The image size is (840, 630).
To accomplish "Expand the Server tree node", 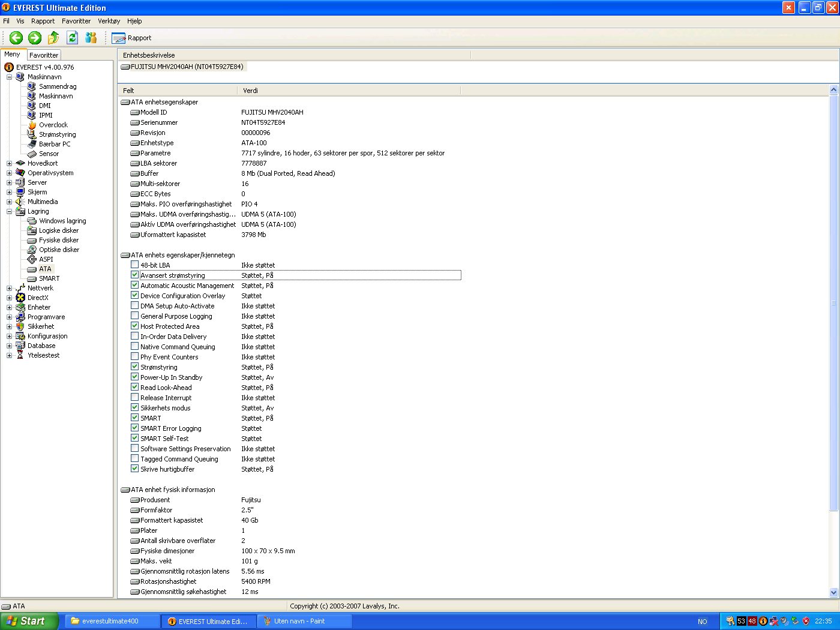I will click(9, 182).
